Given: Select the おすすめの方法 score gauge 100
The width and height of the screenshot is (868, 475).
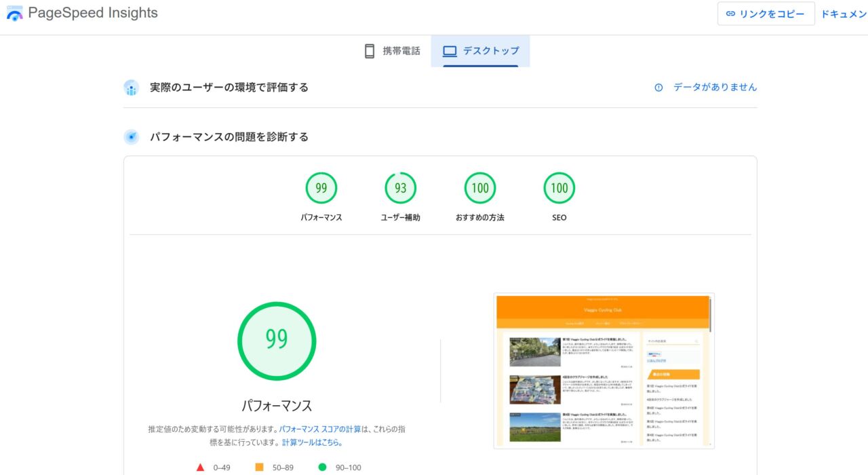Looking at the screenshot, I should click(480, 189).
